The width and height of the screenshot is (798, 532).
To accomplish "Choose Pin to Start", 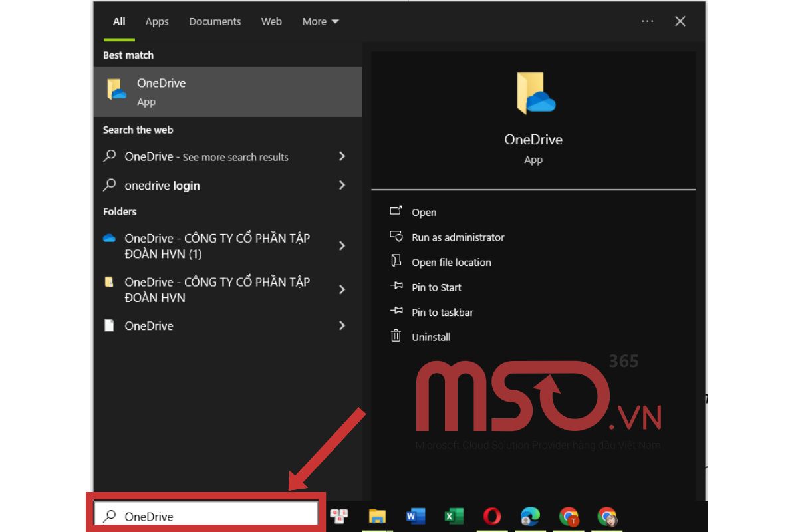I will coord(436,287).
